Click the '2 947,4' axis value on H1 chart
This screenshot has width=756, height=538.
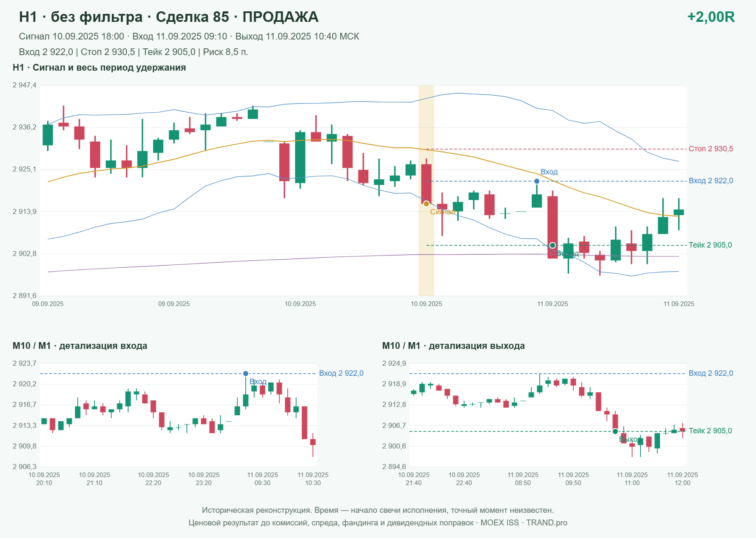(24, 85)
